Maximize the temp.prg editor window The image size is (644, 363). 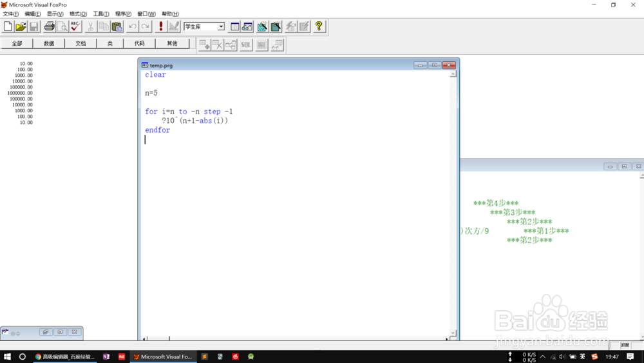[435, 65]
